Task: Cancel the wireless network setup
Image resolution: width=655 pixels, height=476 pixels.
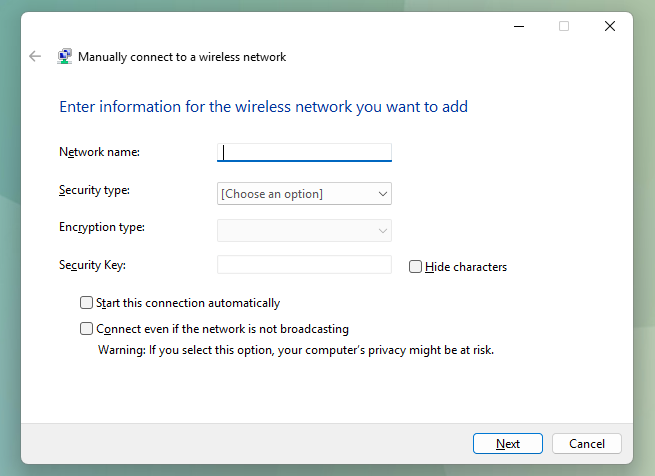Action: point(587,443)
